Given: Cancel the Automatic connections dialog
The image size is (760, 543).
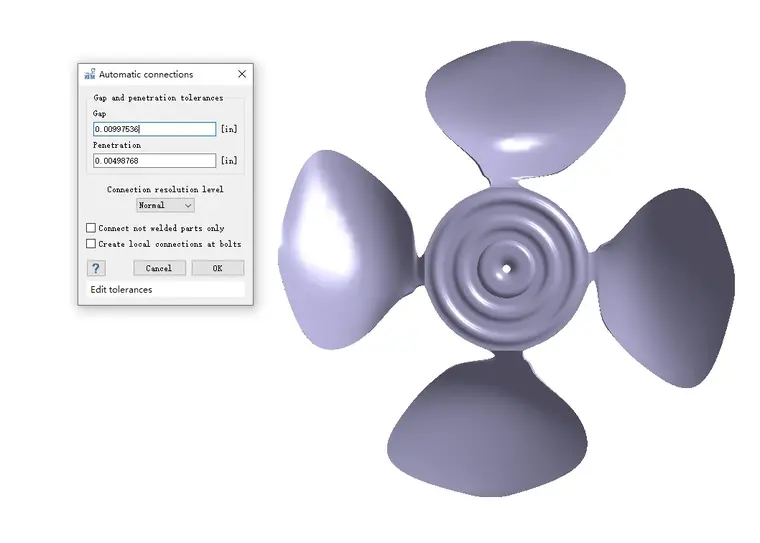Looking at the screenshot, I should click(159, 268).
